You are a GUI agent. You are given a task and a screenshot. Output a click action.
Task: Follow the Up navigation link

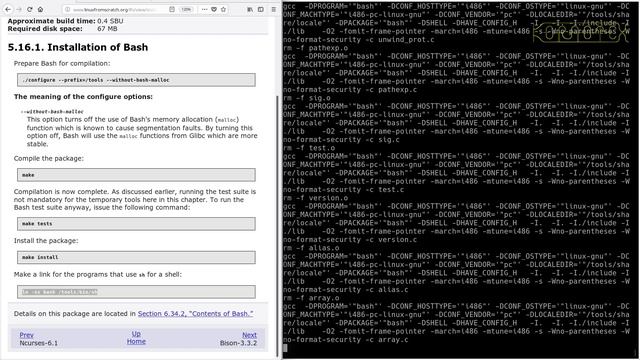(136, 334)
